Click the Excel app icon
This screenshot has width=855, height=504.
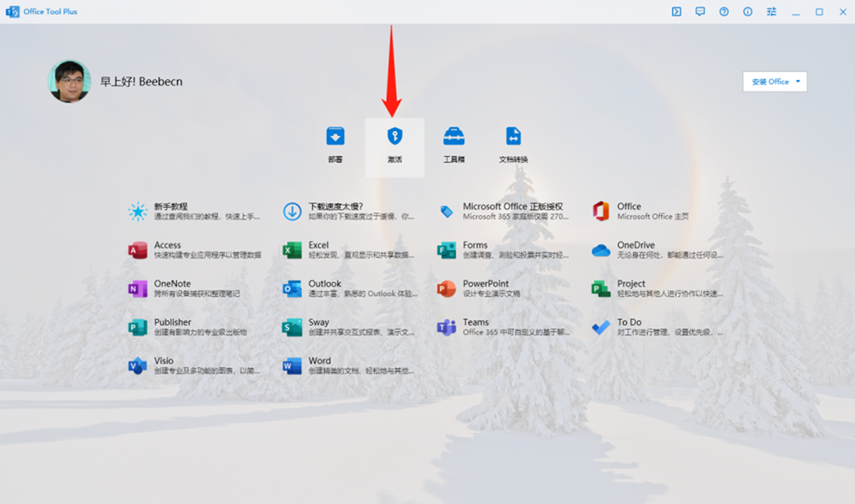292,250
